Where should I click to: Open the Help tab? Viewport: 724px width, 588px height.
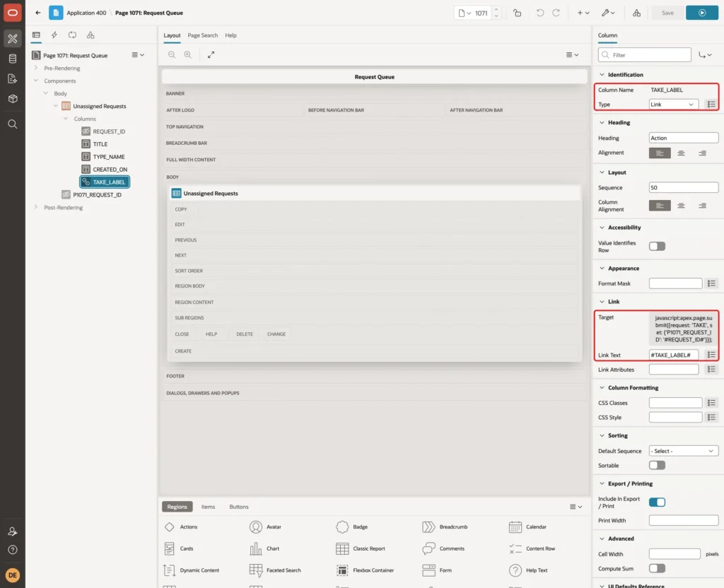click(230, 35)
